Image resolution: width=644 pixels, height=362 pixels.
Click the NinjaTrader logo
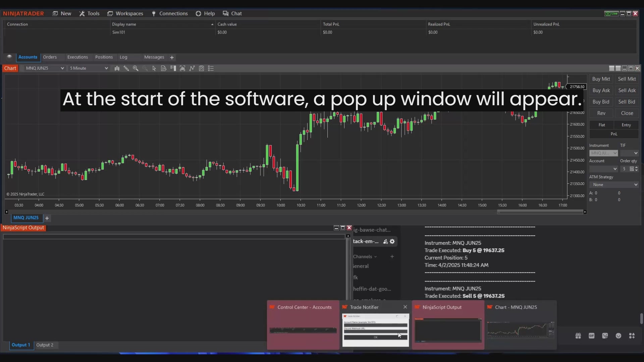[23, 13]
